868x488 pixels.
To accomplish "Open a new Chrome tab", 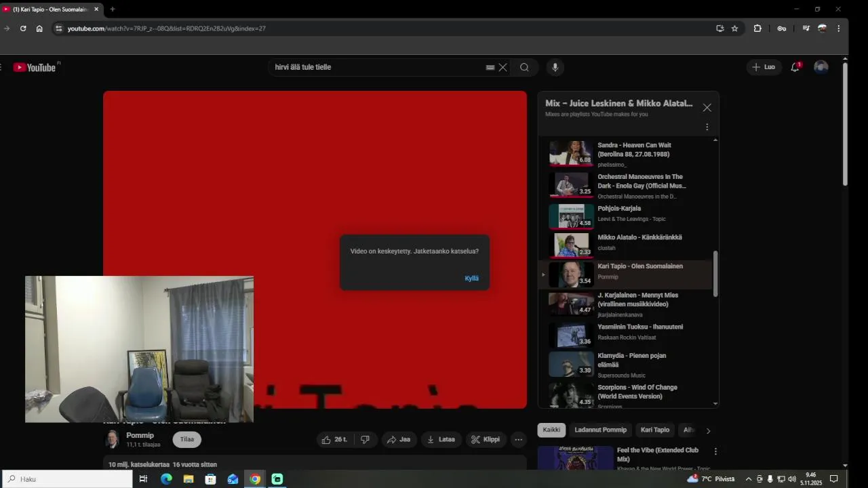I will (112, 9).
